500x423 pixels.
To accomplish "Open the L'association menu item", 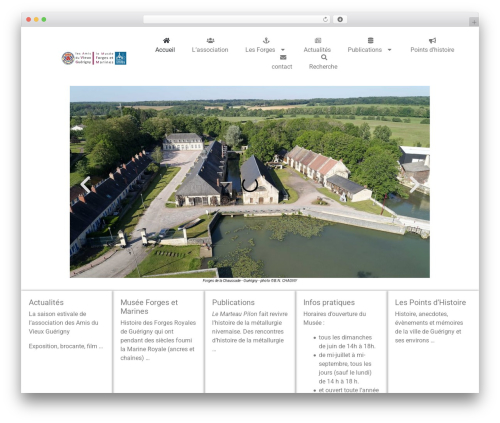I will [210, 50].
